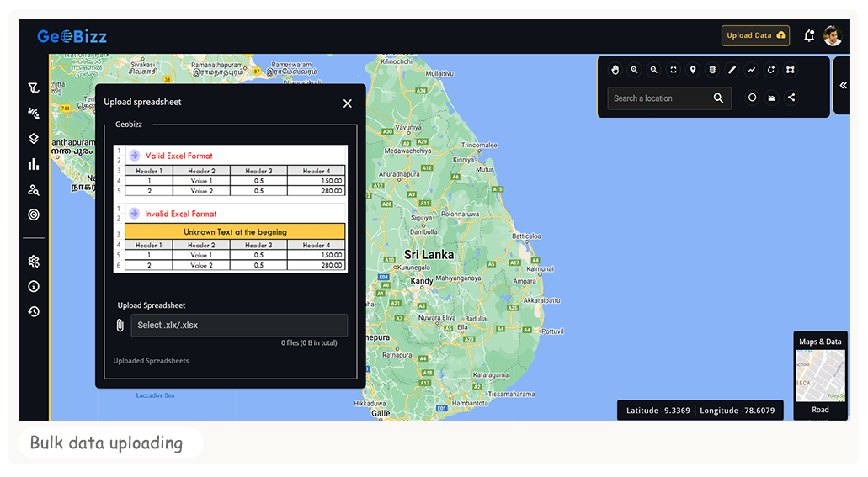Click the person search sidebar icon
The width and height of the screenshot is (868, 477).
tap(34, 190)
